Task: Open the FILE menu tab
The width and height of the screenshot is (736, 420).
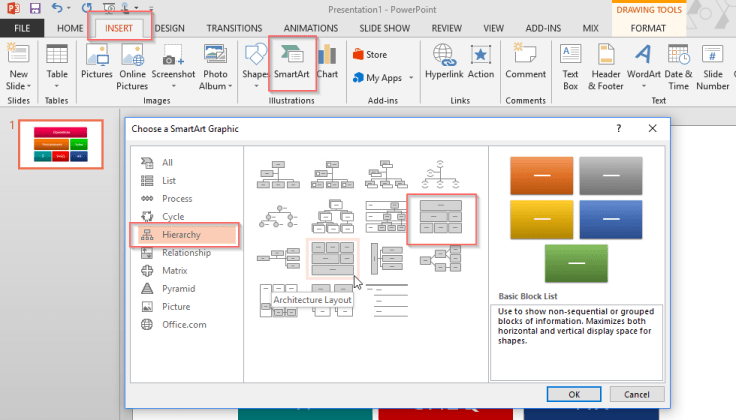Action: click(x=22, y=29)
